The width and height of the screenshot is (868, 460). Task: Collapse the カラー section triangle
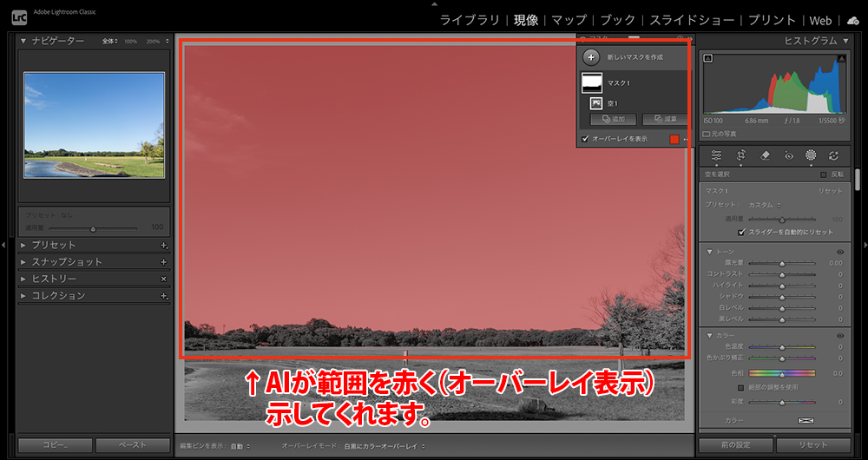tap(710, 335)
